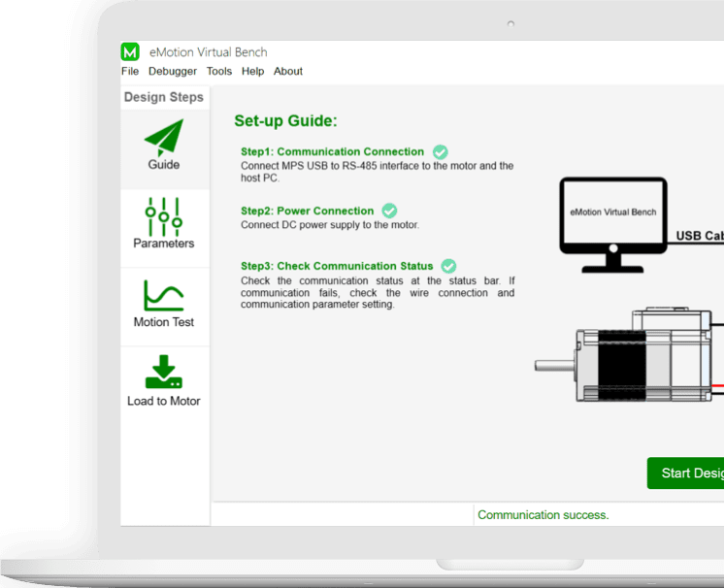The image size is (725, 588).
Task: Open the Motion Test graph icon
Action: (164, 295)
